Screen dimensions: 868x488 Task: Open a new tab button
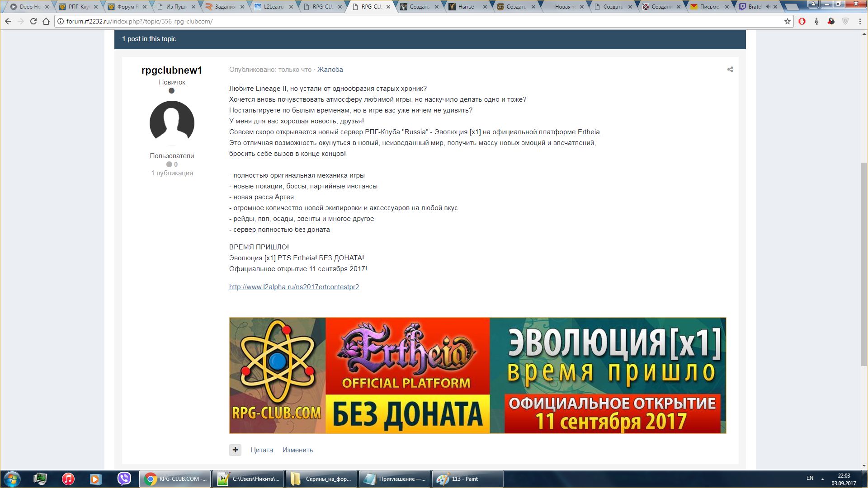click(792, 7)
